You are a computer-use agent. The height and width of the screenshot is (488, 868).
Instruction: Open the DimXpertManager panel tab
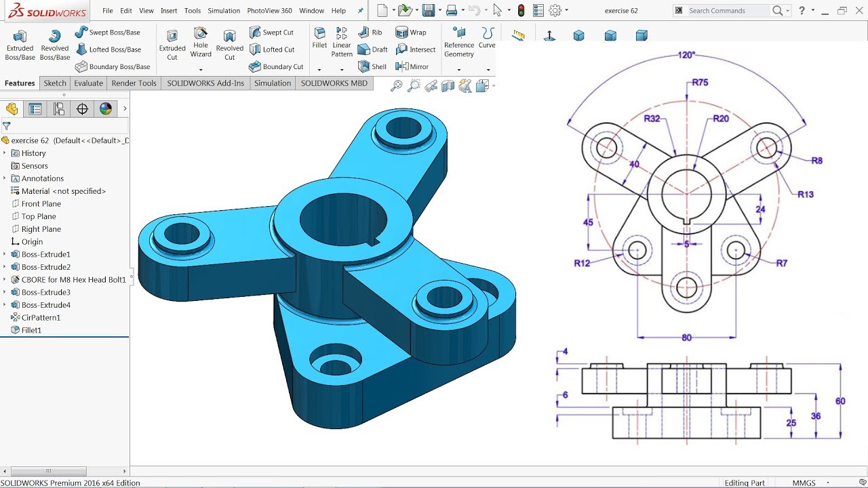82,109
